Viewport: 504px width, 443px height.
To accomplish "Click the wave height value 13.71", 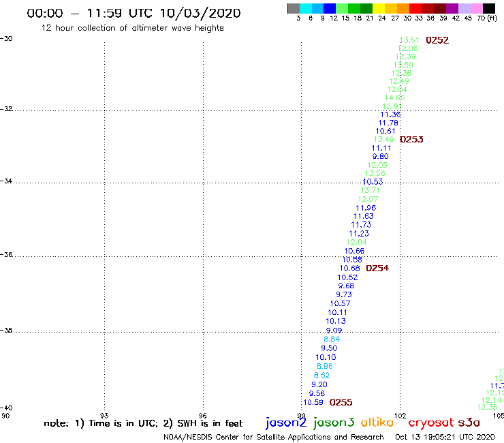I will click(x=370, y=190).
